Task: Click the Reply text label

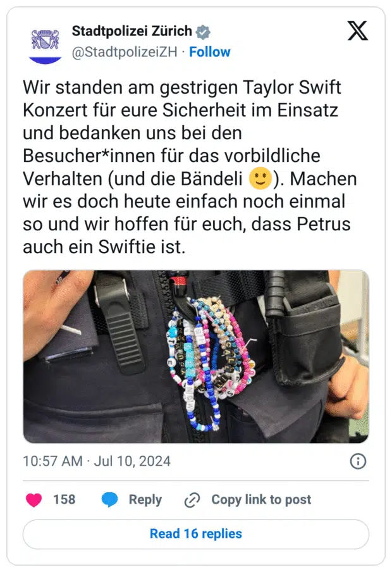Action: click(145, 500)
